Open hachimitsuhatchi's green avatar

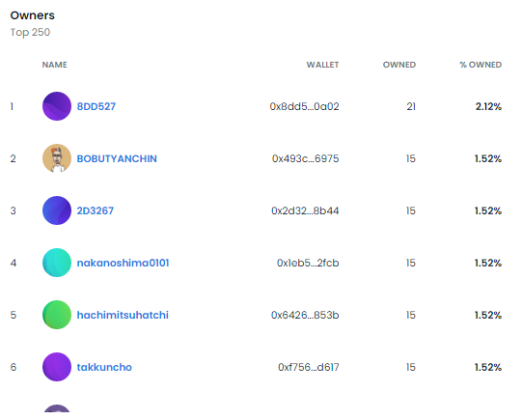click(57, 315)
